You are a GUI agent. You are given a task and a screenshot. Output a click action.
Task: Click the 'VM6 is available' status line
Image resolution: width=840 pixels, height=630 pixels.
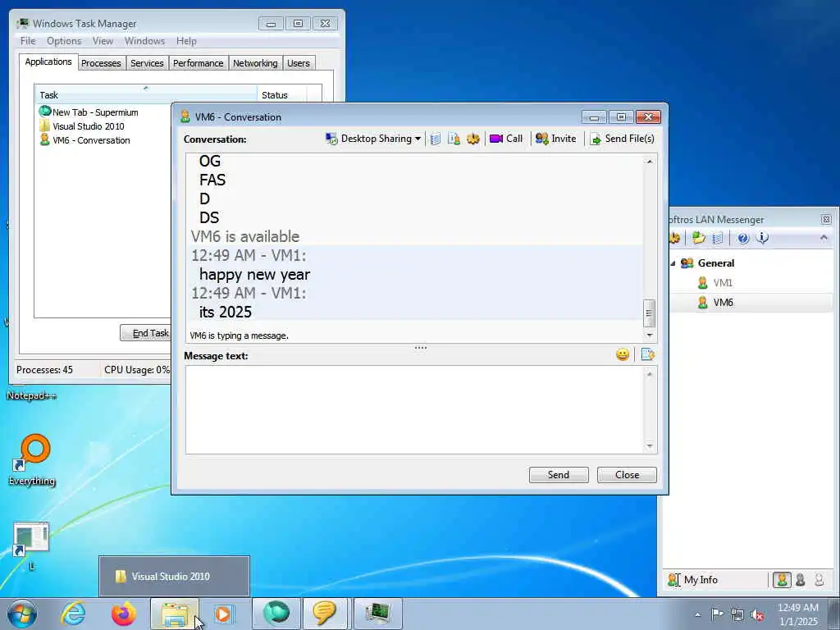245,236
